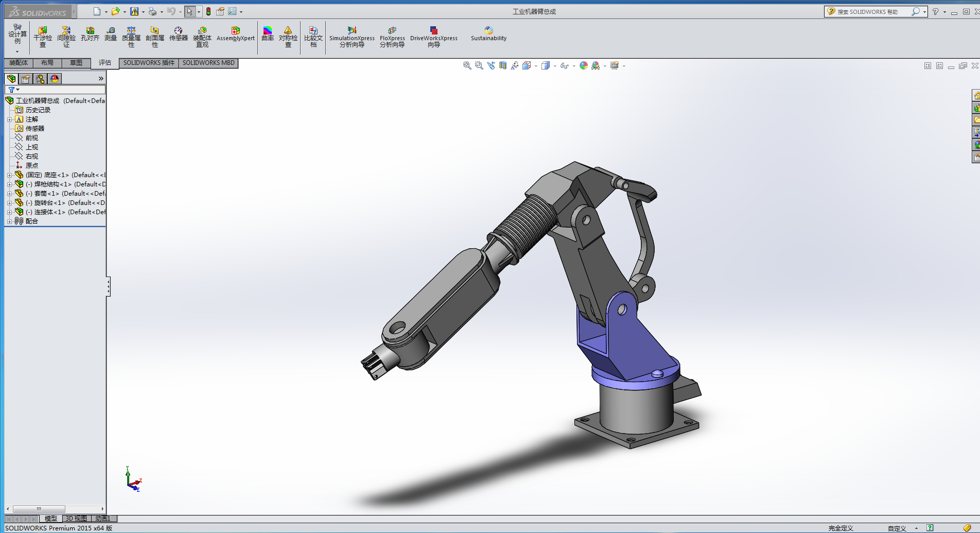Open 比较文档 compare documents
The width and height of the screenshot is (980, 533).
coord(313,37)
